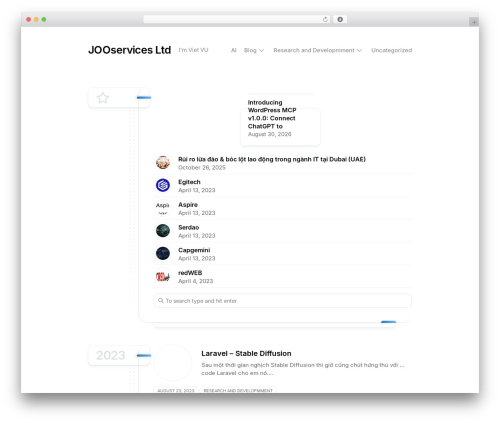500x423 pixels.
Task: Click the Research and Development category tag
Action: pyautogui.click(x=238, y=390)
